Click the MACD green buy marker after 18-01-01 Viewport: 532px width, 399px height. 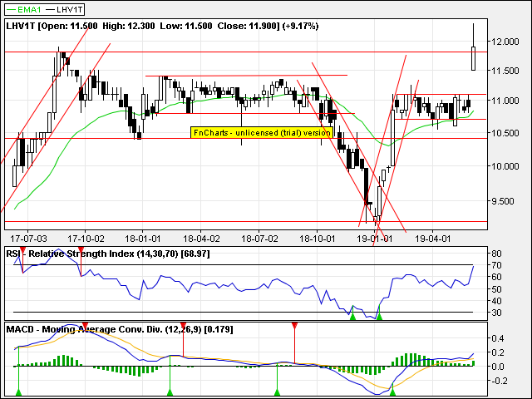pos(170,392)
